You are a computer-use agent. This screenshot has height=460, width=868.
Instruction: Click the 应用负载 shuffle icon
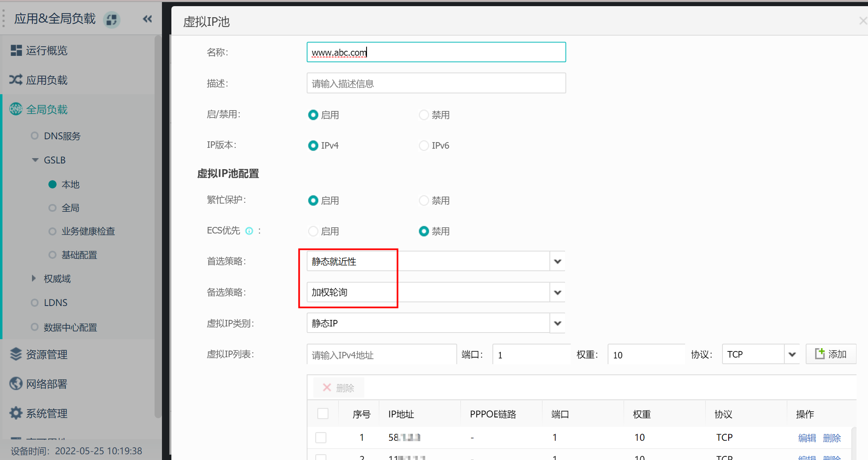point(16,80)
